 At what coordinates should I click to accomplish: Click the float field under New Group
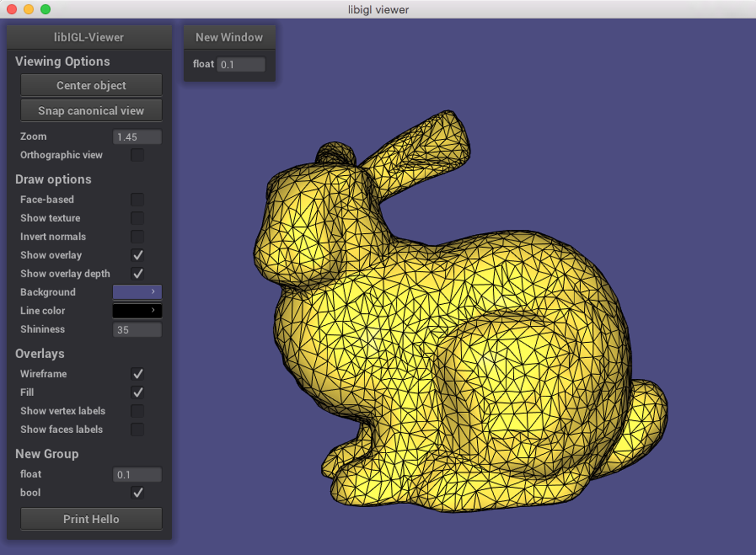pyautogui.click(x=137, y=474)
